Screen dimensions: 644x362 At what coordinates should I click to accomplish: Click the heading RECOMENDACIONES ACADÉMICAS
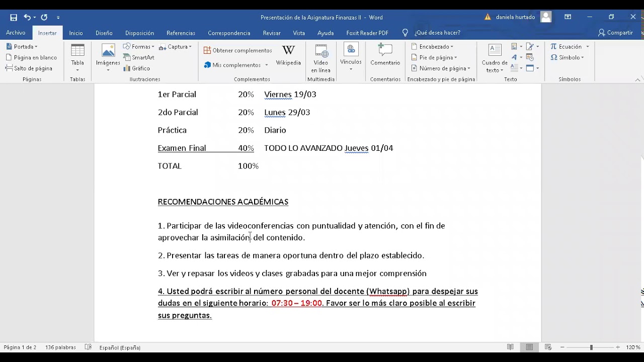223,202
